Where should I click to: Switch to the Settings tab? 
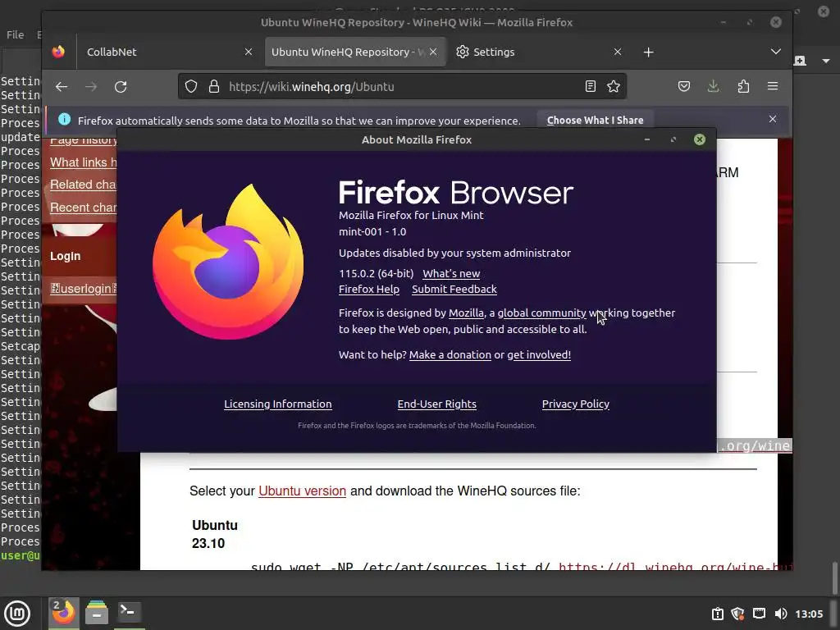(538, 52)
